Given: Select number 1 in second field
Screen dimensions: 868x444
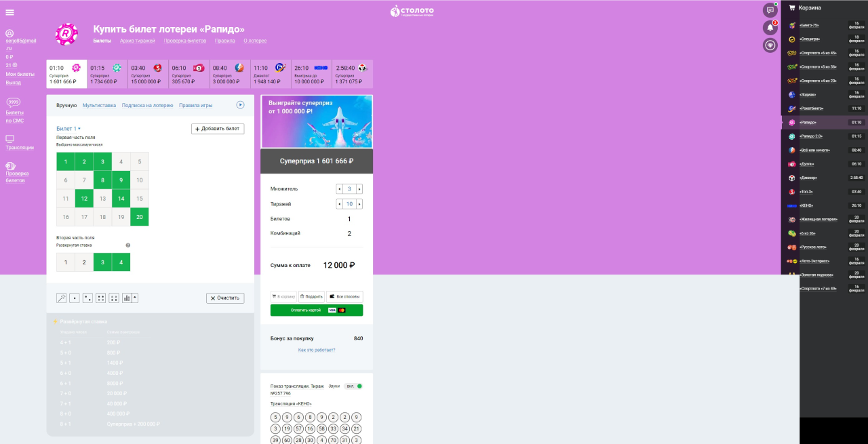Looking at the screenshot, I should tap(66, 262).
